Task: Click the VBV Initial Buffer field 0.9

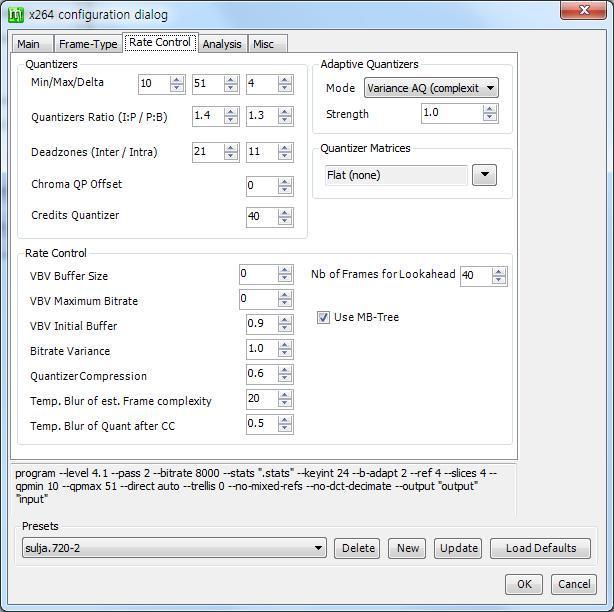Action: pyautogui.click(x=262, y=324)
